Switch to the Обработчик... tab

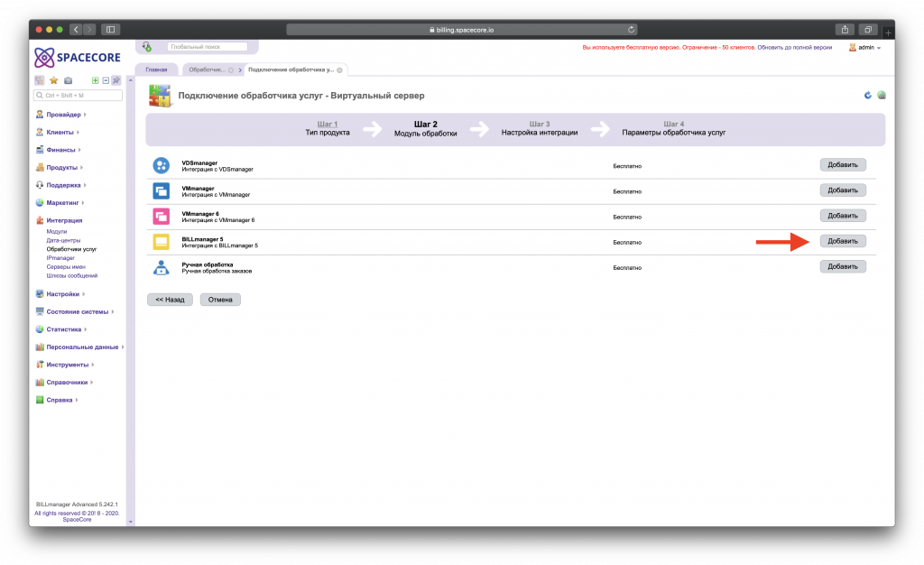pyautogui.click(x=207, y=69)
